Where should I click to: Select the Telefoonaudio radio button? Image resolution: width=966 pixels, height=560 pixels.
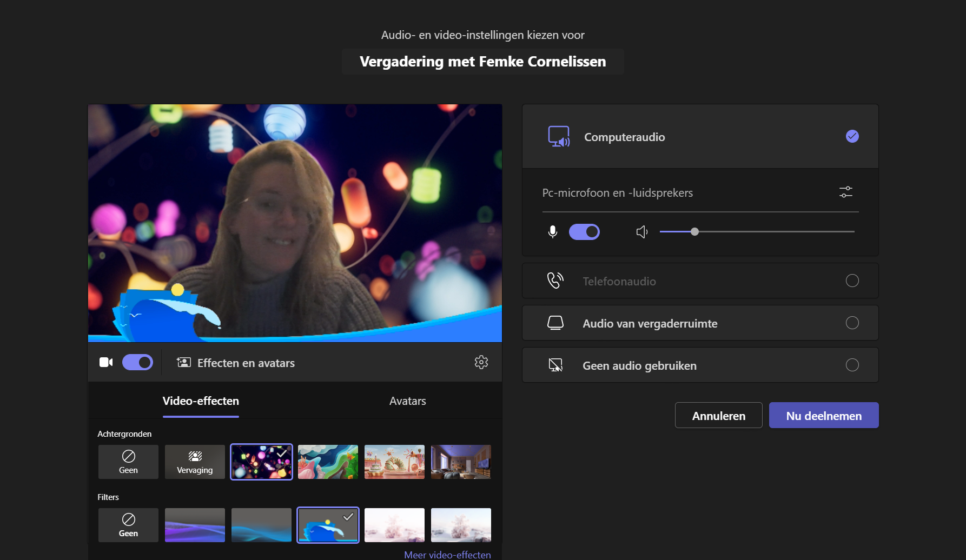[852, 281]
